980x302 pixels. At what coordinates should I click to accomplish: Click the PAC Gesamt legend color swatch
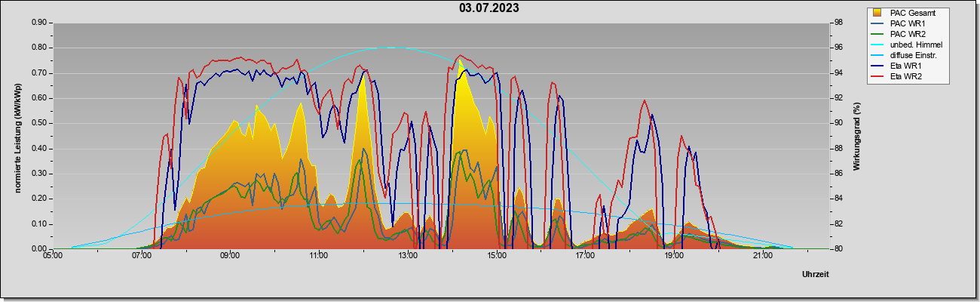878,13
